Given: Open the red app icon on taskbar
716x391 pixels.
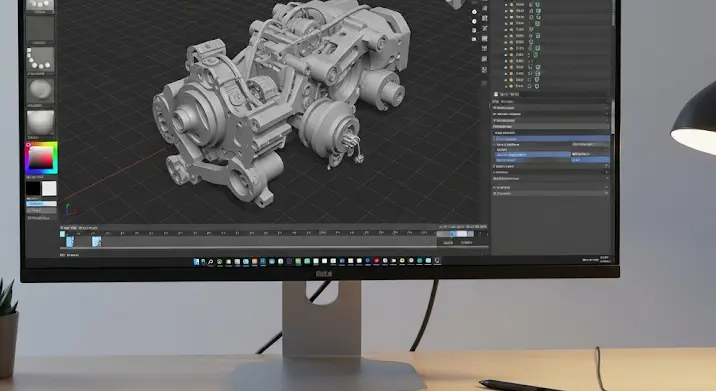Looking at the screenshot, I should [376, 261].
